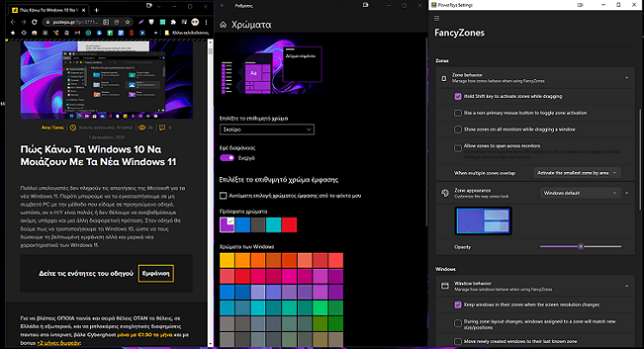Click the reader mode icon in address bar
This screenshot has height=349, width=644.
106,22
